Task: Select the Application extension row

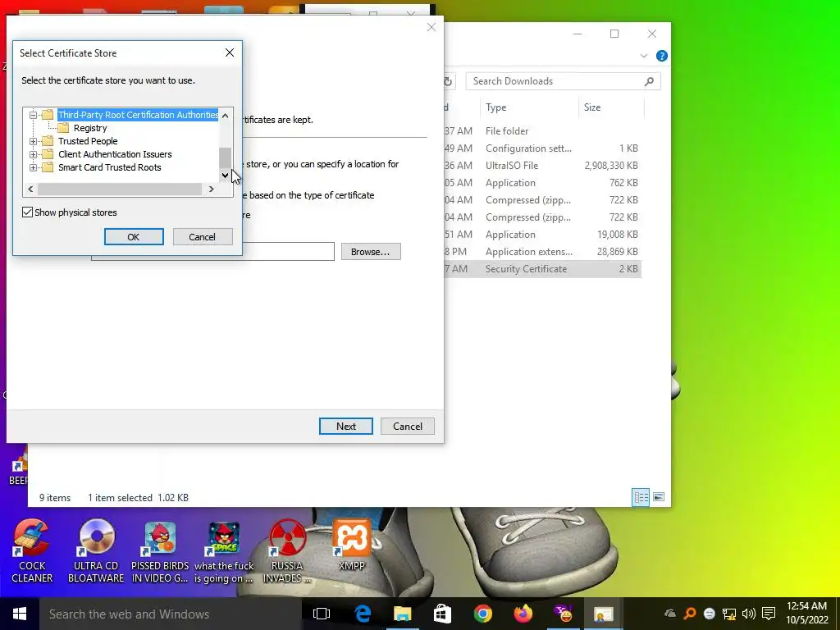Action: point(542,252)
